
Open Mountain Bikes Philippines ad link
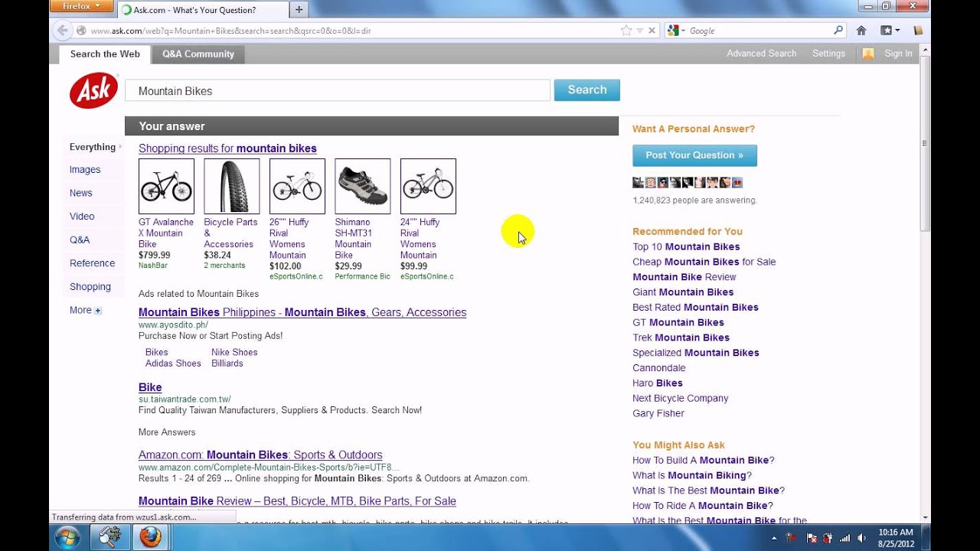click(302, 312)
